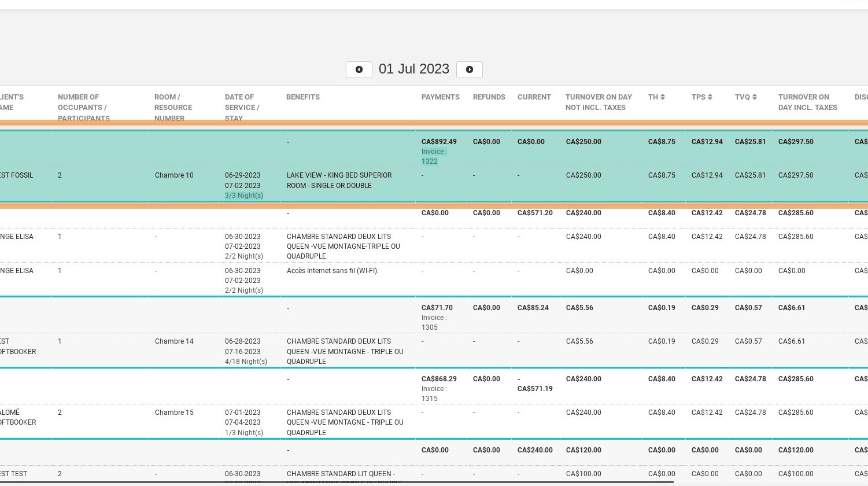Click 06-28-2023 date in Chambre 14 row
Image resolution: width=868 pixels, height=486 pixels.
(x=243, y=341)
